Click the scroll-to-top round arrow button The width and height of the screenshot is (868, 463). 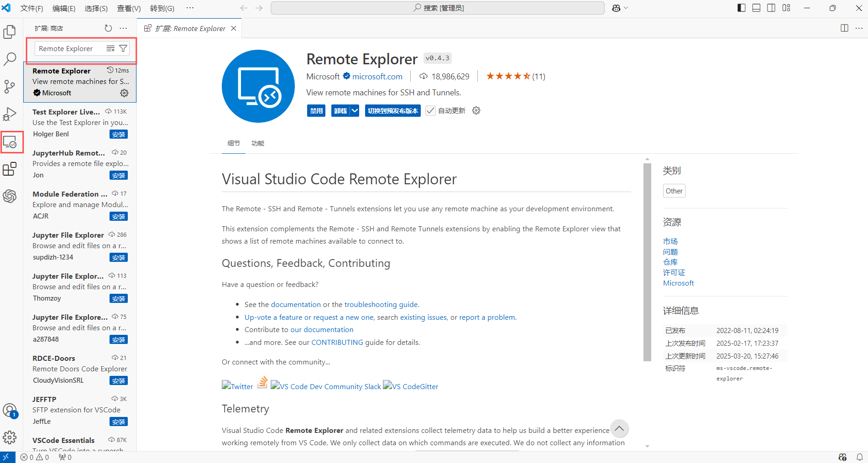tap(619, 428)
